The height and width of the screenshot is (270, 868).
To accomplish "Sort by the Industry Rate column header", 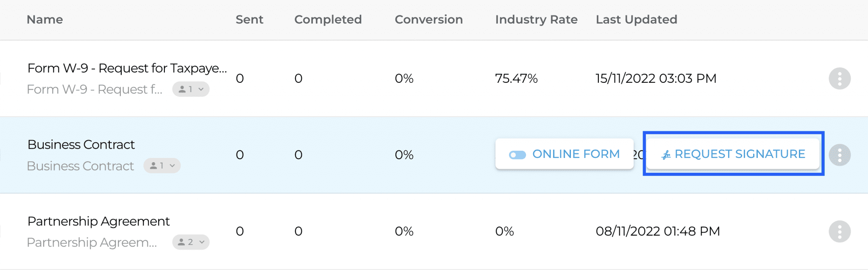I will (x=537, y=20).
